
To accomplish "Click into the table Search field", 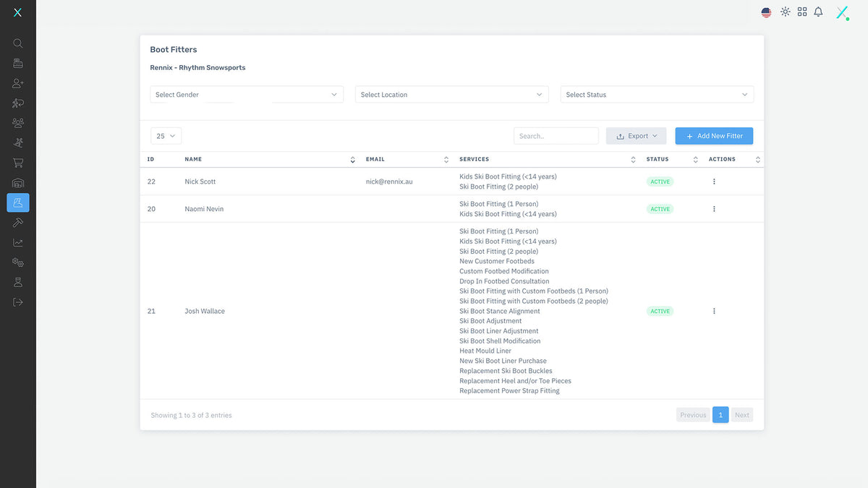I will tap(556, 136).
